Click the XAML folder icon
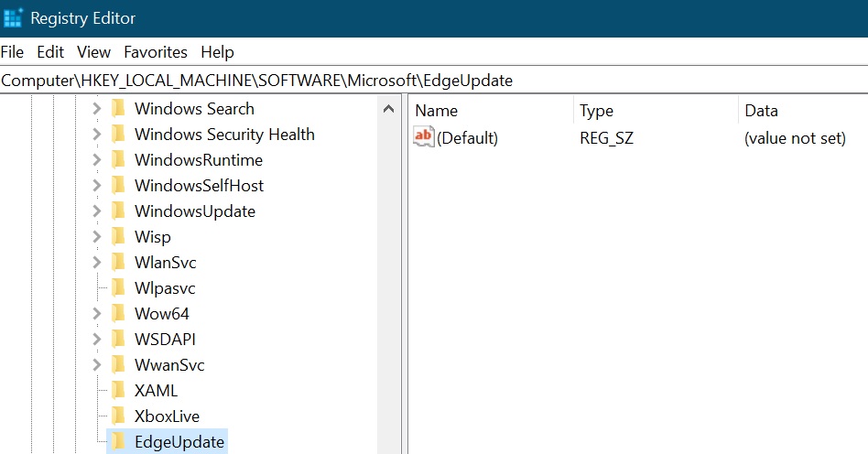Image resolution: width=868 pixels, height=454 pixels. coord(118,391)
